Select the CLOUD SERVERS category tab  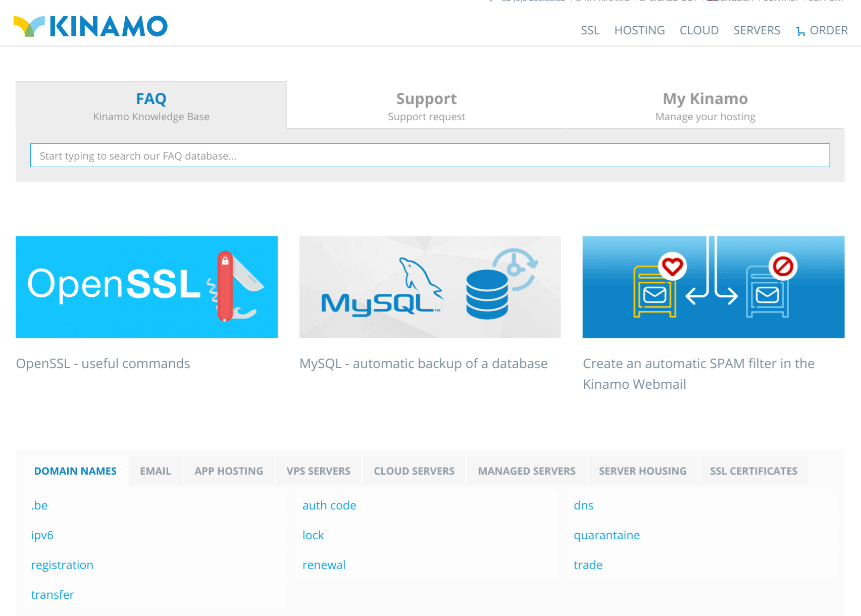click(x=414, y=471)
